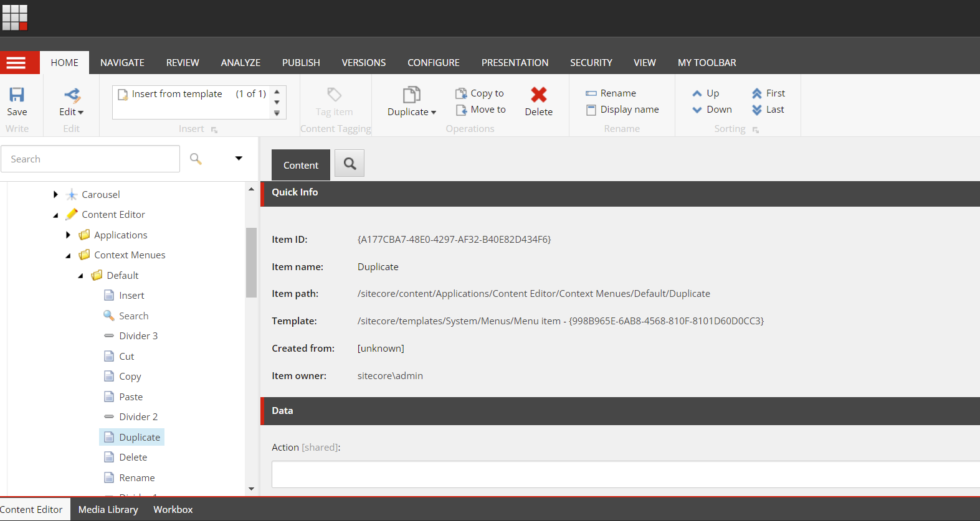This screenshot has width=980, height=521.
Task: Open the Sitecore launchpad grid icon
Action: (15, 17)
